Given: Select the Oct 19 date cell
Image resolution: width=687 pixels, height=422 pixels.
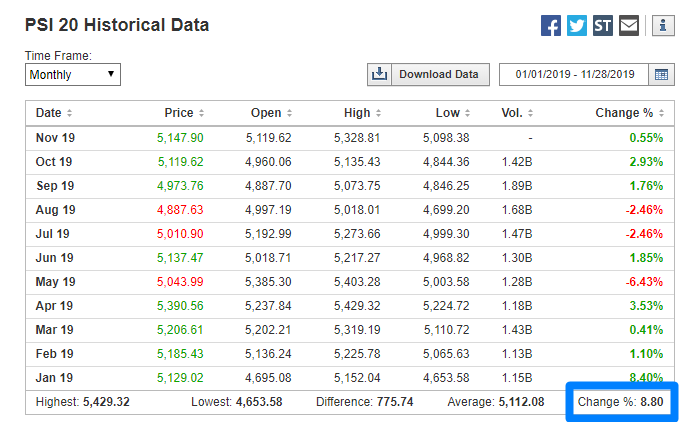Looking at the screenshot, I should coord(54,162).
